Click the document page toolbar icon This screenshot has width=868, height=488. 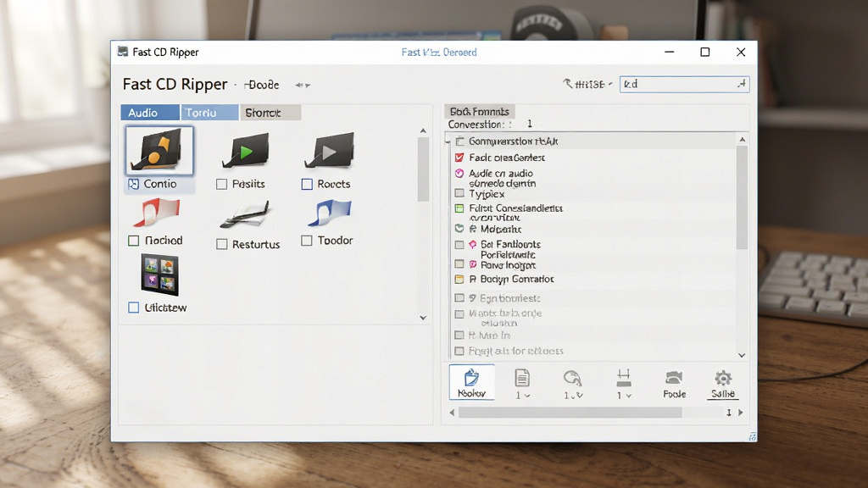click(522, 378)
